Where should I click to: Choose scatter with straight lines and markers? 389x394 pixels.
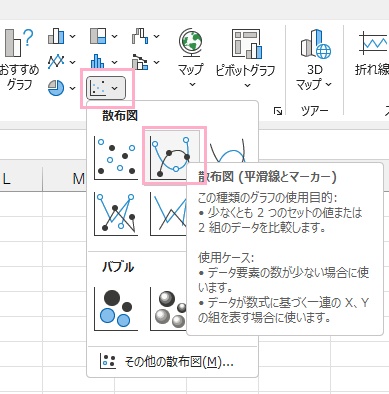(116, 214)
